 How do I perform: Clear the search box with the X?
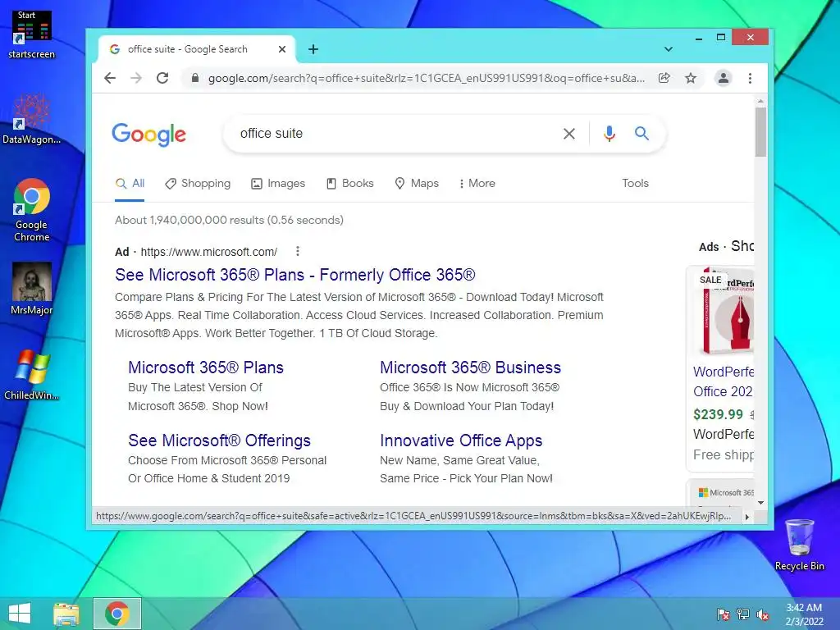pyautogui.click(x=569, y=134)
